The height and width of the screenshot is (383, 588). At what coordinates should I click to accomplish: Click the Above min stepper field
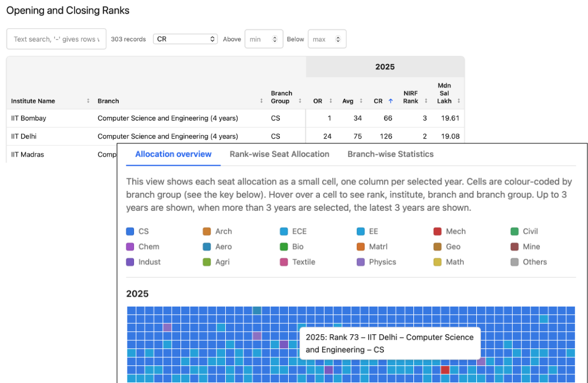tap(263, 39)
